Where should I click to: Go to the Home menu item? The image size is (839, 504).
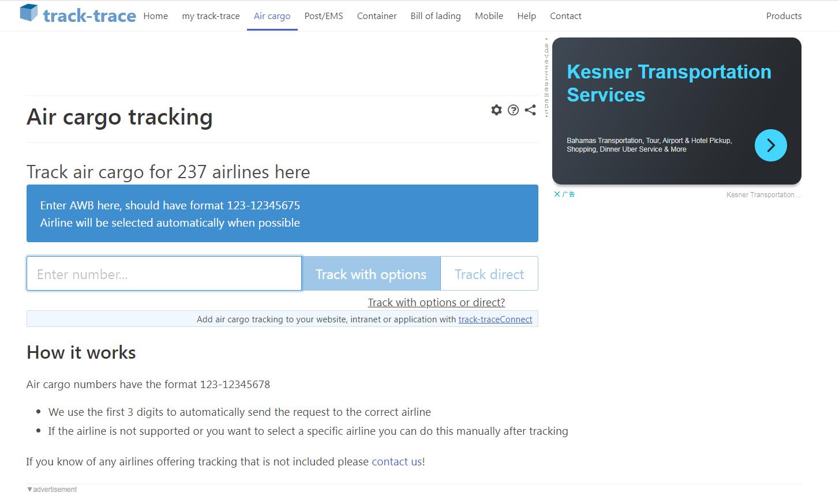[155, 16]
